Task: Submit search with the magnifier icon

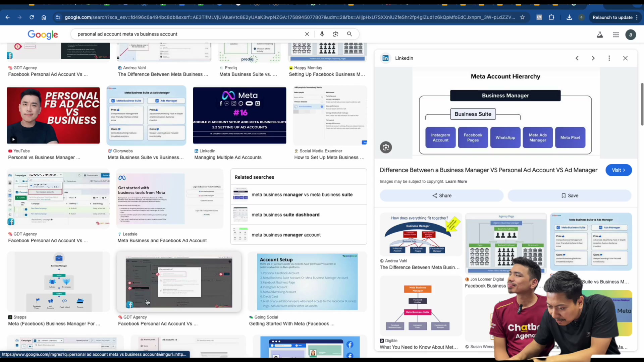Action: click(x=350, y=34)
